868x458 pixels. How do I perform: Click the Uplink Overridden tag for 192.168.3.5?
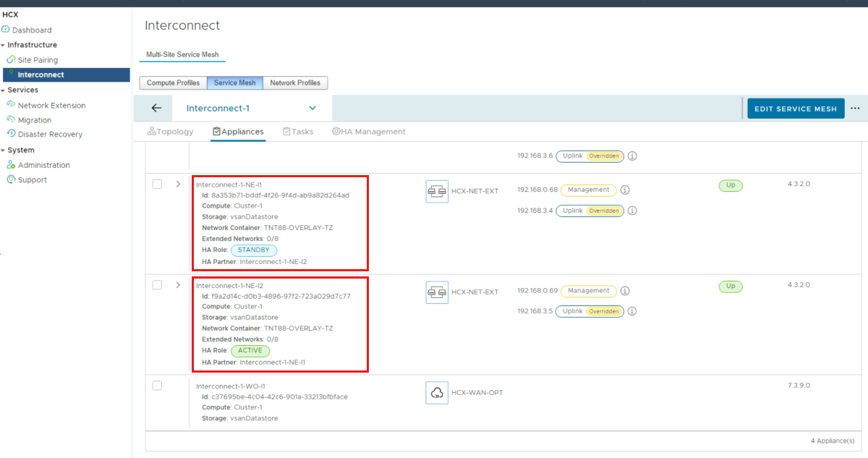590,311
